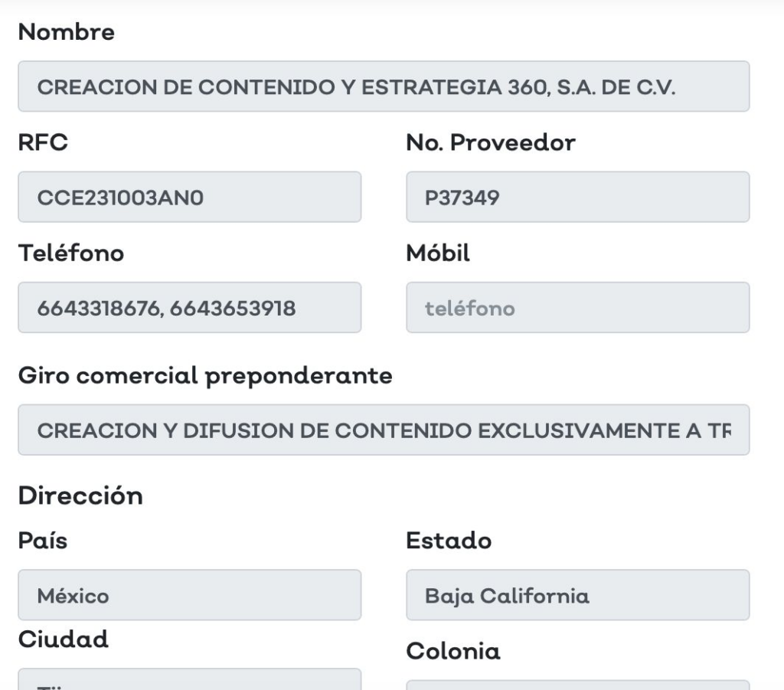Click the No. Proveedor label

(490, 143)
